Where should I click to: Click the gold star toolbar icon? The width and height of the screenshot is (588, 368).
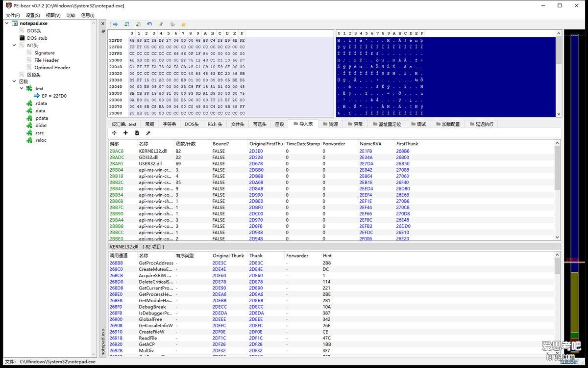(184, 24)
